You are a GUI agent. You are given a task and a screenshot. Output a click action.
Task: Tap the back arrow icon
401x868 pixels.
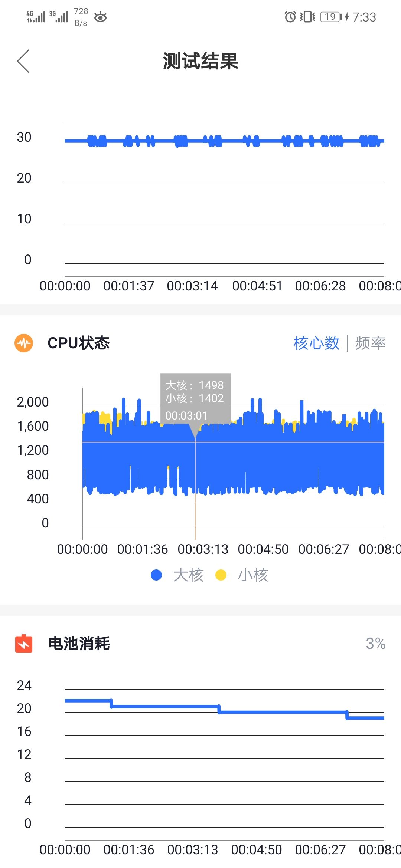pyautogui.click(x=23, y=61)
